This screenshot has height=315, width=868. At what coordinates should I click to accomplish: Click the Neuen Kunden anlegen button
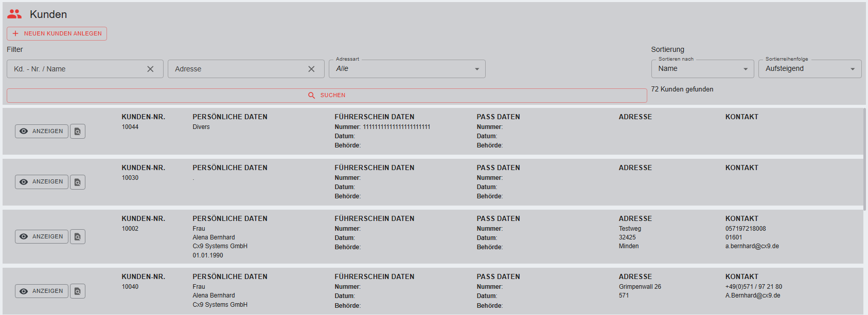(57, 33)
